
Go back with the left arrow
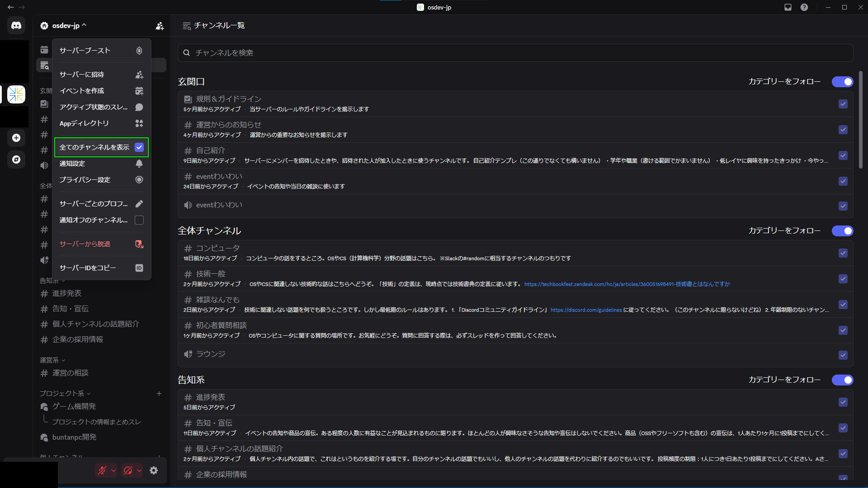click(10, 7)
